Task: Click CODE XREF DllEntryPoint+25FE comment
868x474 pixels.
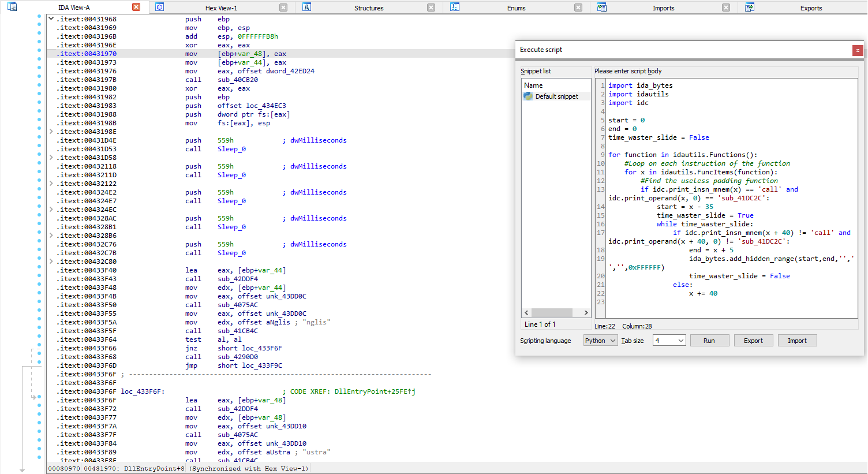Action: click(x=349, y=391)
